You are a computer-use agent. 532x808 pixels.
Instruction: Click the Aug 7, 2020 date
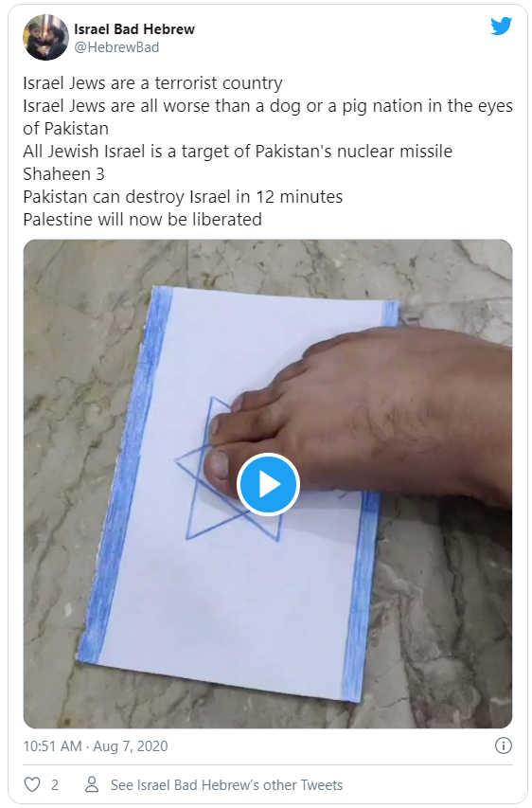[131, 746]
